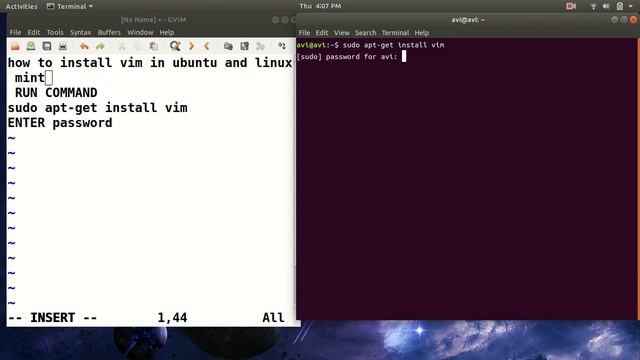The image size is (640, 360).
Task: Click the Print icon in GVim toolbar
Action: click(62, 46)
